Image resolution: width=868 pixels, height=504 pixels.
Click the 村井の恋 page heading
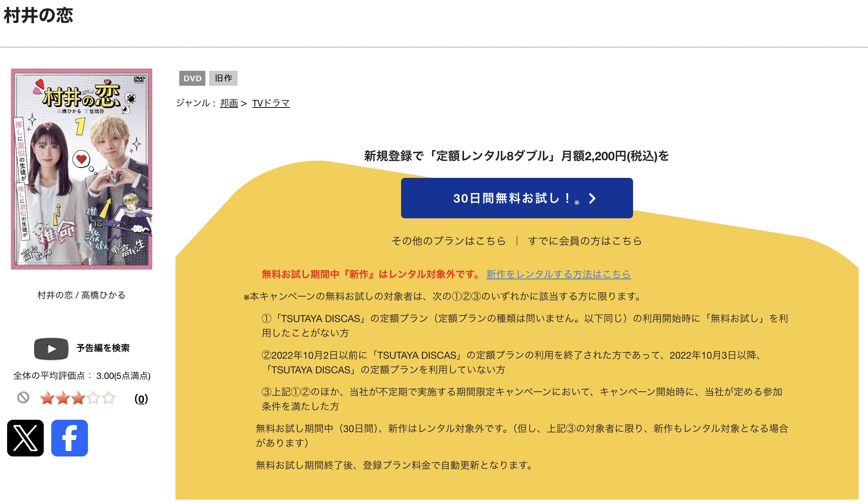click(38, 16)
